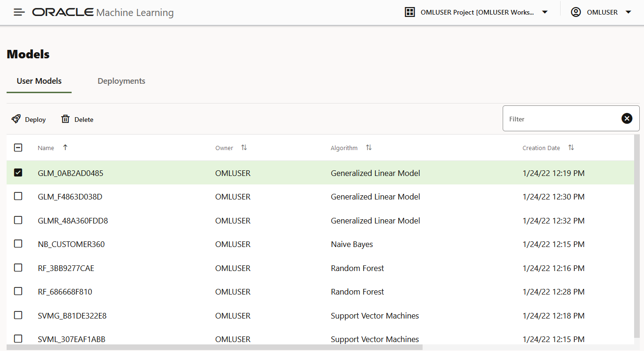Switch to the Deployments tab
Screen dimensions: 644x351
[x=122, y=81]
